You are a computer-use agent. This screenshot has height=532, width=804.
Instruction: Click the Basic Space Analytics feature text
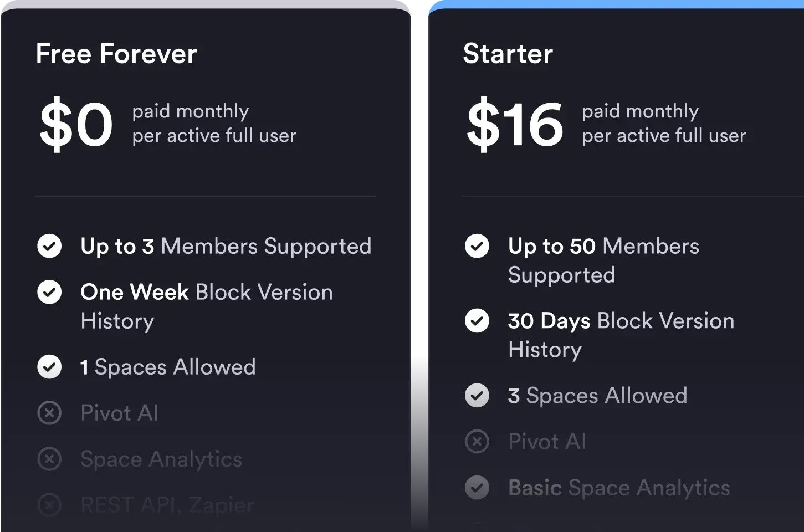point(619,488)
